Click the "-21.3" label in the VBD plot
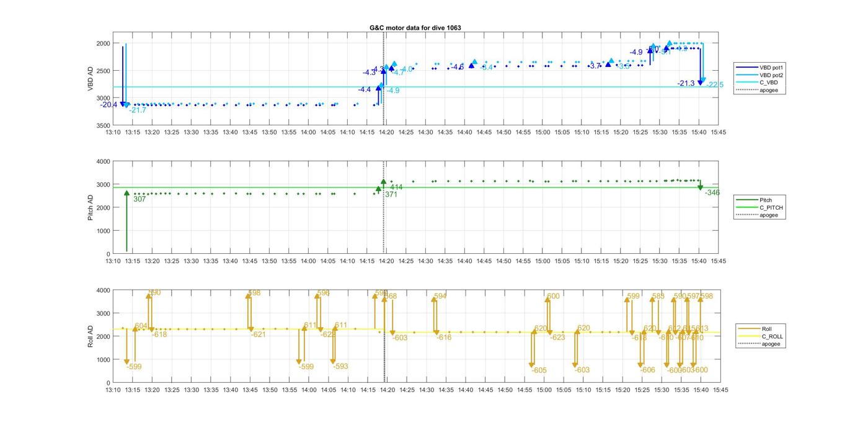The width and height of the screenshot is (868, 430). 686,84
